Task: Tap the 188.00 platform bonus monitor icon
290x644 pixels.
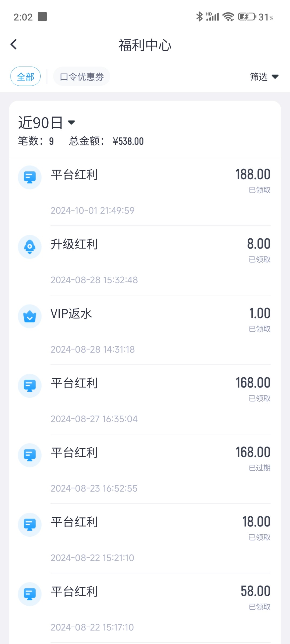Action: coord(30,177)
